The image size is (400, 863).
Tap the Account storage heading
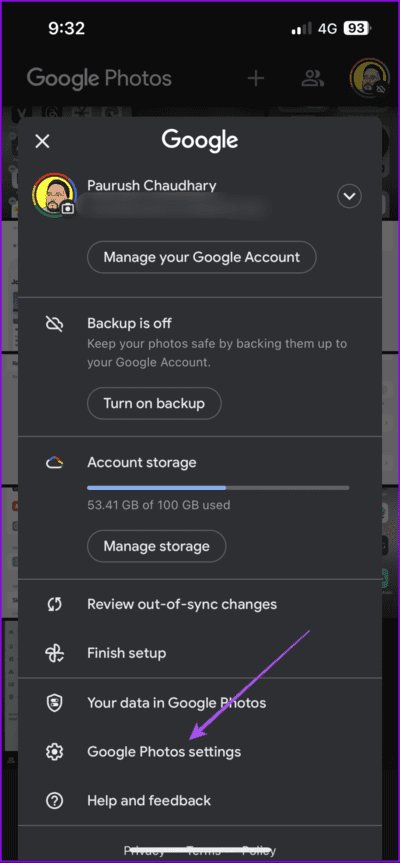(141, 462)
